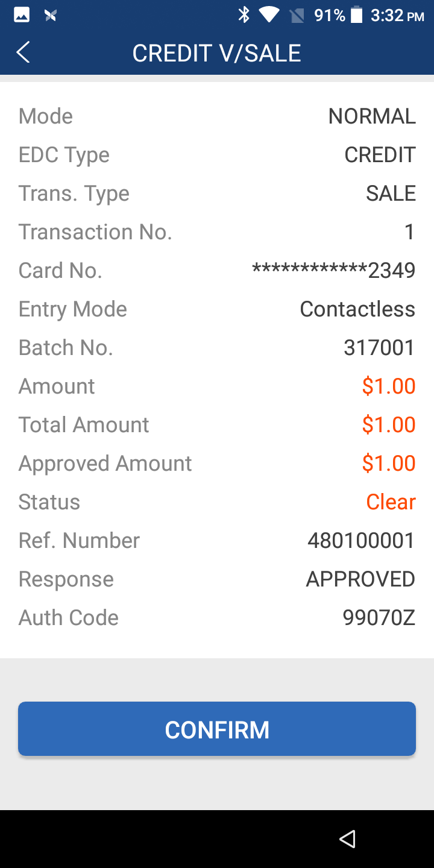Image resolution: width=434 pixels, height=868 pixels.
Task: Tap the picture notification icon
Action: [x=22, y=15]
